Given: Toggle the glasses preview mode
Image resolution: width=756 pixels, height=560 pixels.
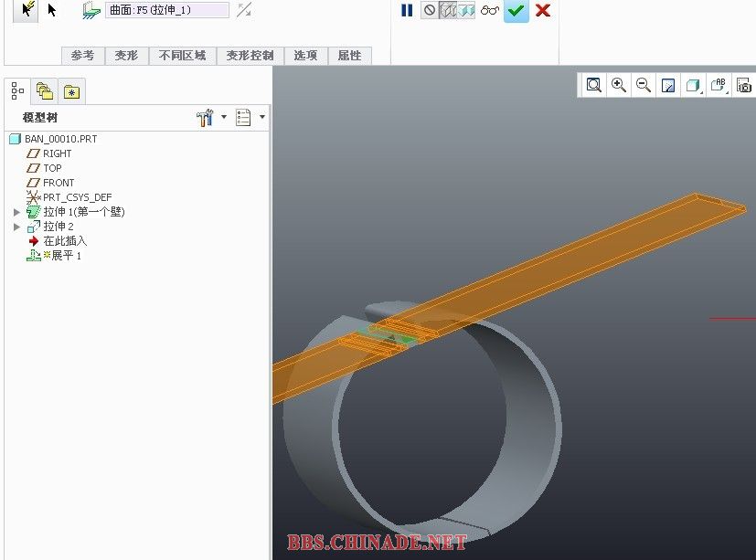Looking at the screenshot, I should tap(490, 11).
